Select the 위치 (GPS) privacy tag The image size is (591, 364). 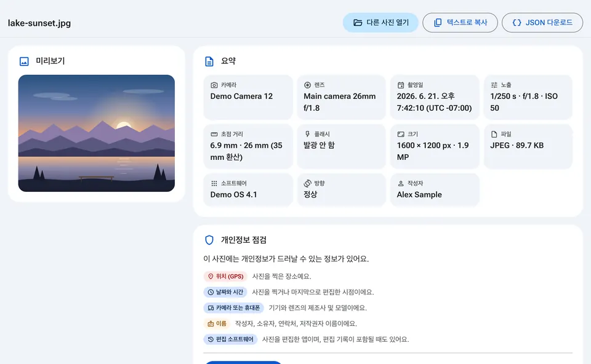pos(225,276)
